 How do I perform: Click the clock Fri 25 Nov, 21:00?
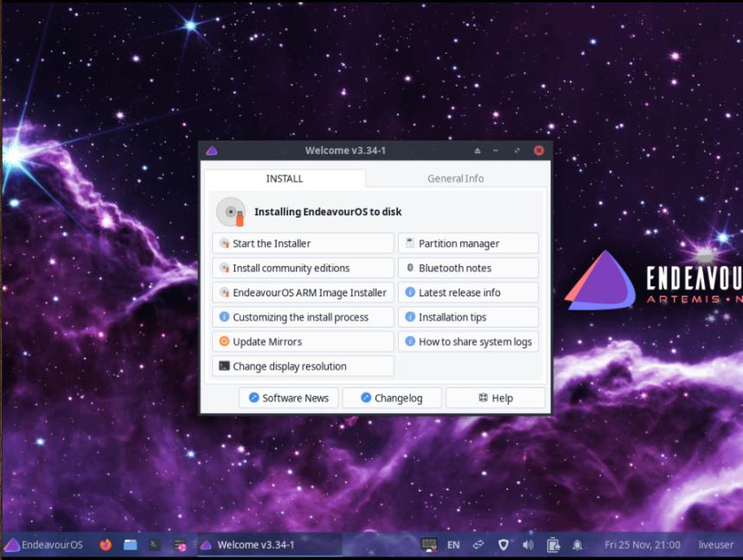point(642,544)
